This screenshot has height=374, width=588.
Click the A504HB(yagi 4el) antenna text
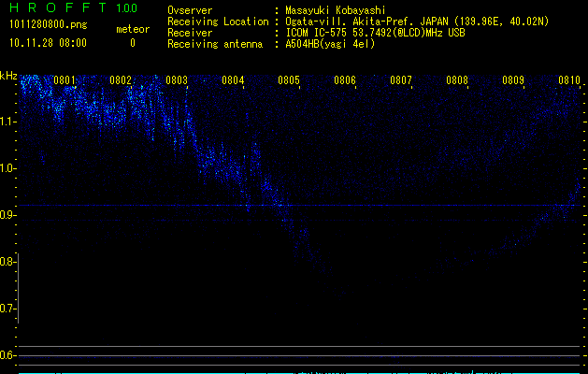tap(330, 44)
